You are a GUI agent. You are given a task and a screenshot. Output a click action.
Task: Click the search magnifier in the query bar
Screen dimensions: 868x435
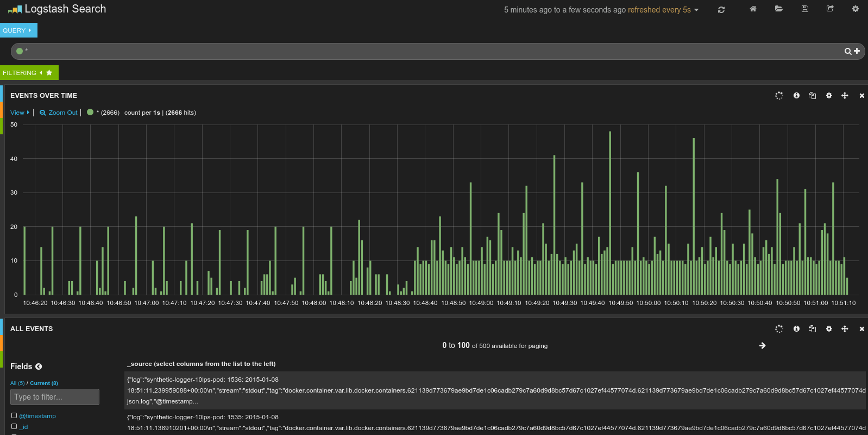[x=847, y=51]
